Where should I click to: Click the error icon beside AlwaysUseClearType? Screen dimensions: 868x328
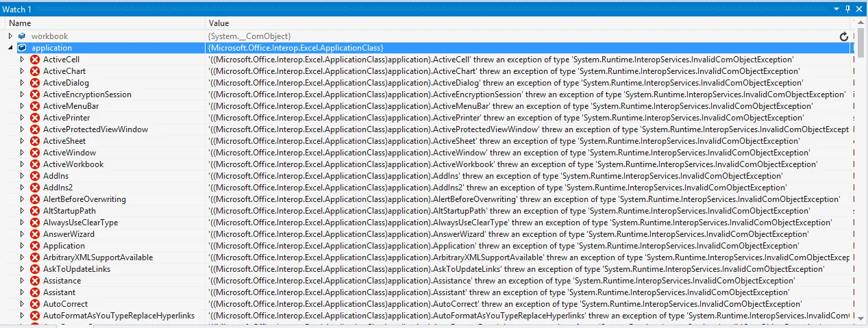[x=35, y=223]
